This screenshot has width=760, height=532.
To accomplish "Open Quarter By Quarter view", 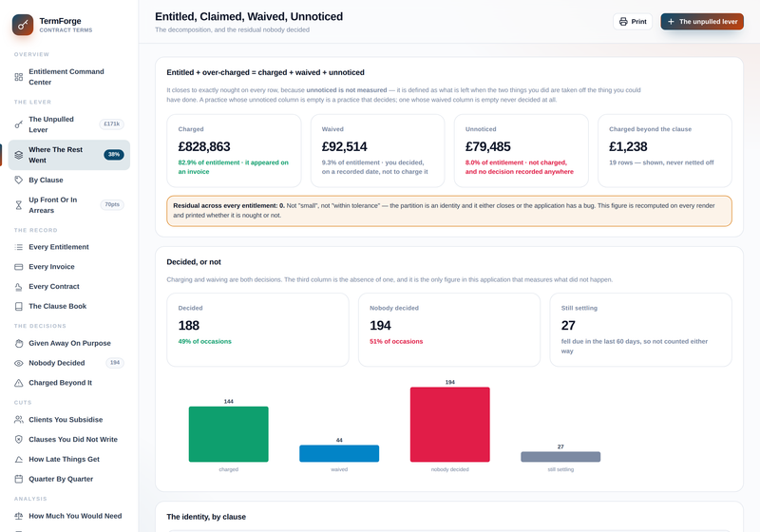I will point(68,479).
